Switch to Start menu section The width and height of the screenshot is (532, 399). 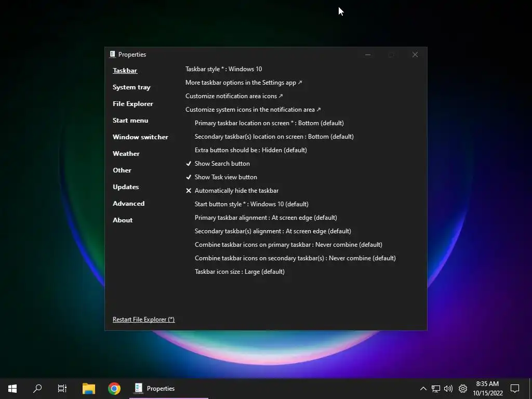click(130, 121)
